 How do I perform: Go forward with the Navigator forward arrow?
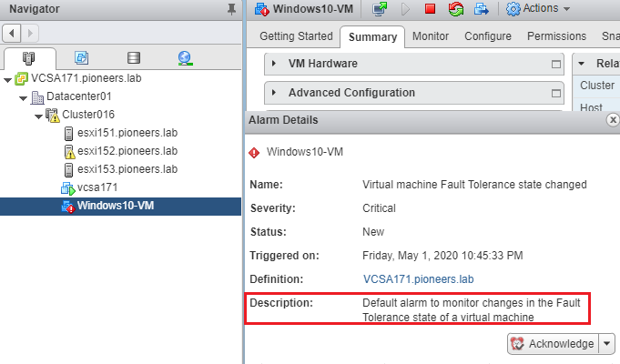tap(30, 33)
